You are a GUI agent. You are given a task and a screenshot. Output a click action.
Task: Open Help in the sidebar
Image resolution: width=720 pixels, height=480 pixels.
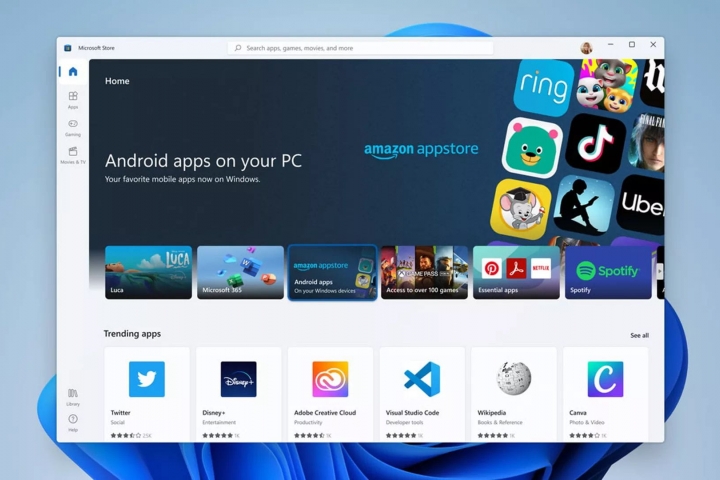pyautogui.click(x=73, y=422)
